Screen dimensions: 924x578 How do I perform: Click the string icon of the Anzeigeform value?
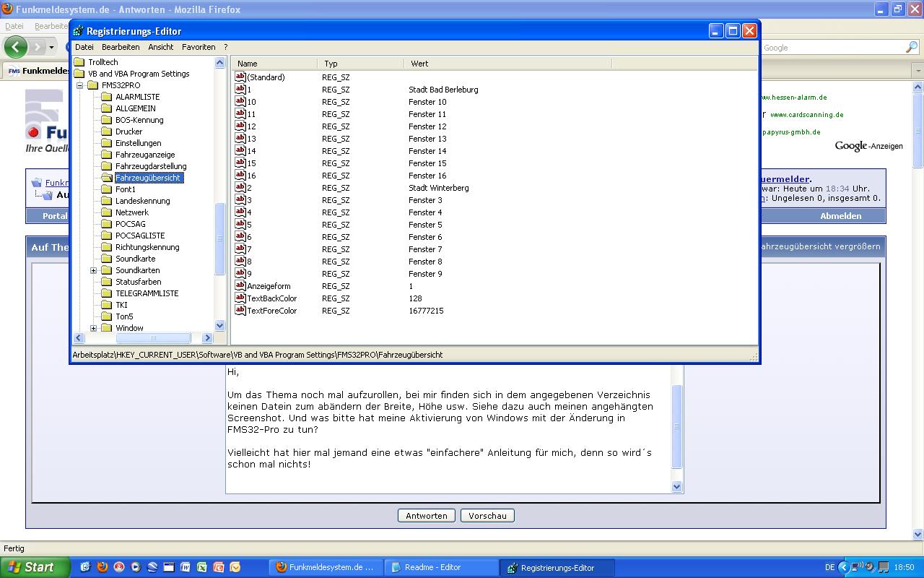[x=240, y=286]
